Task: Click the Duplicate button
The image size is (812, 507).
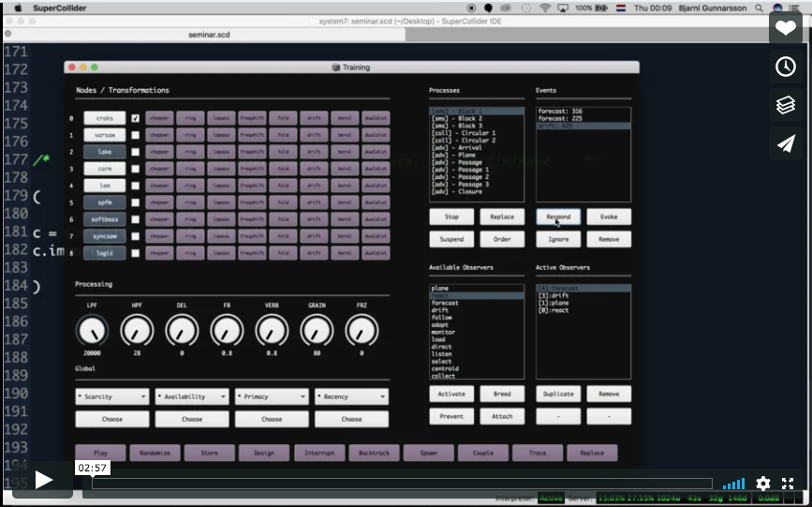Action: [x=558, y=394]
